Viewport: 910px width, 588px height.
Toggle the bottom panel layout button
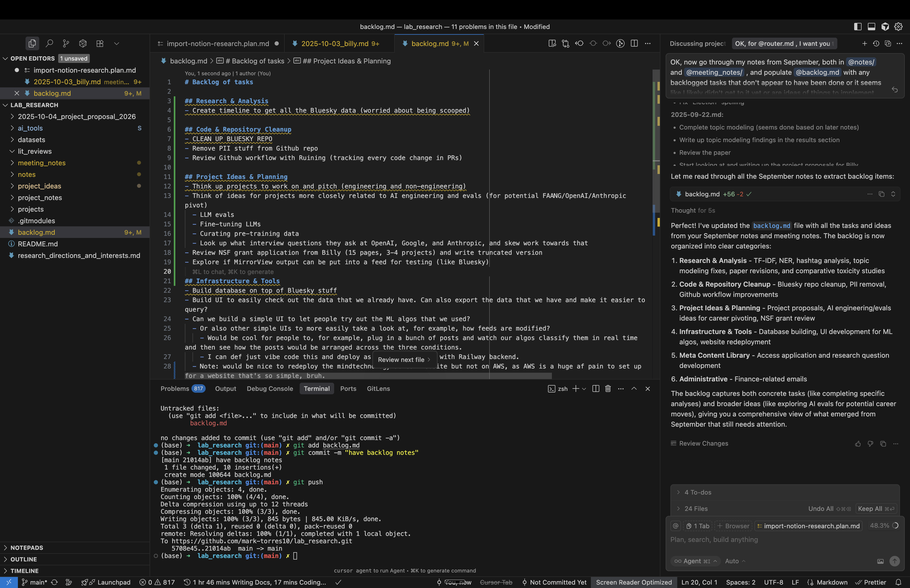point(872,27)
